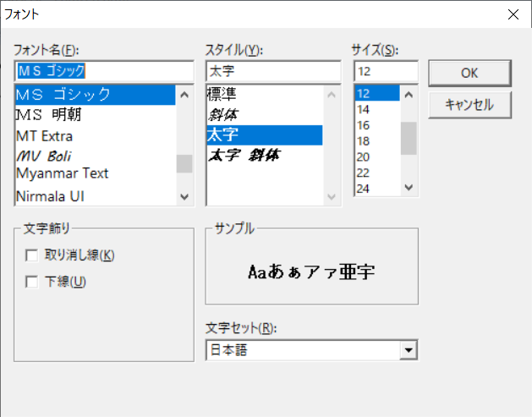Enable the 取り消し線 checkbox
Viewport: 532px width, 417px height.
pyautogui.click(x=31, y=255)
